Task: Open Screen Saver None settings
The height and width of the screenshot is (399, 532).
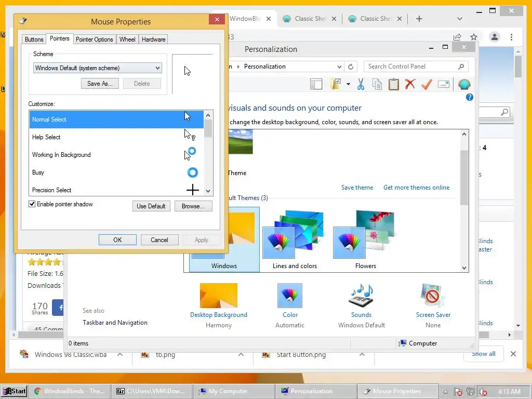Action: coord(433,305)
